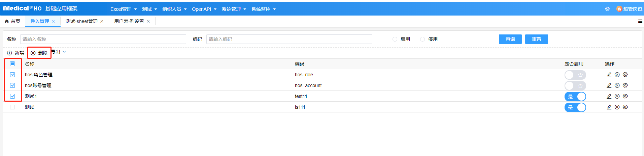Click the ls111 code cell

pyautogui.click(x=300, y=107)
